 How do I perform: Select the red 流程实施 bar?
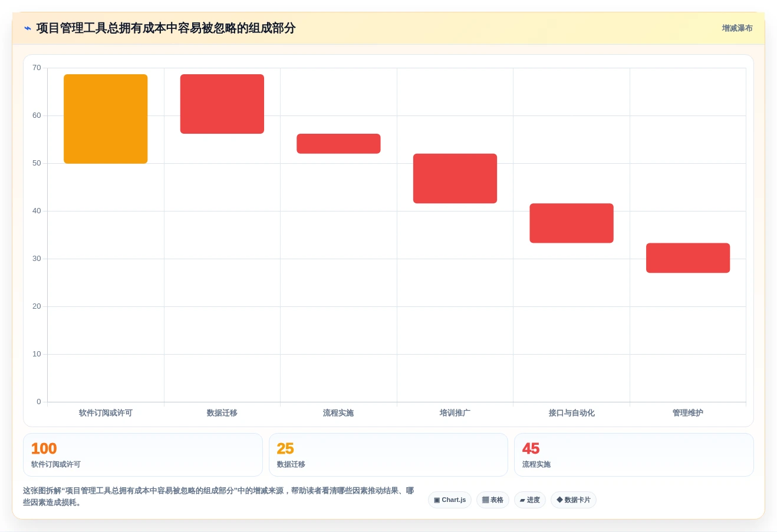click(338, 144)
